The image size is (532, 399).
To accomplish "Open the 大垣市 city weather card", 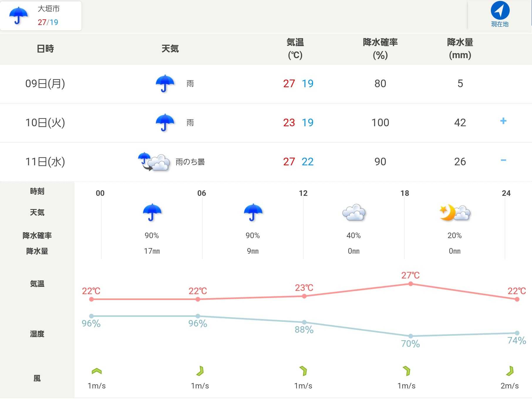I will pos(41,16).
